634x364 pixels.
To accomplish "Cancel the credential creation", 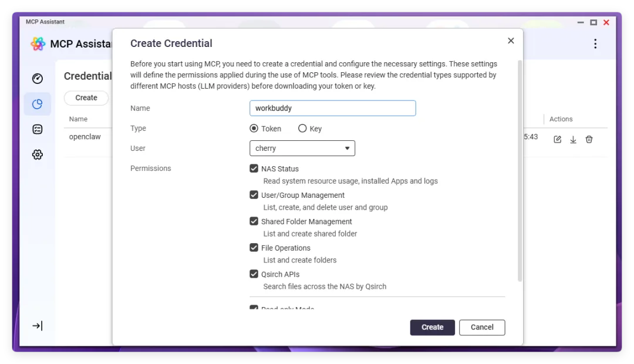I will pos(482,327).
